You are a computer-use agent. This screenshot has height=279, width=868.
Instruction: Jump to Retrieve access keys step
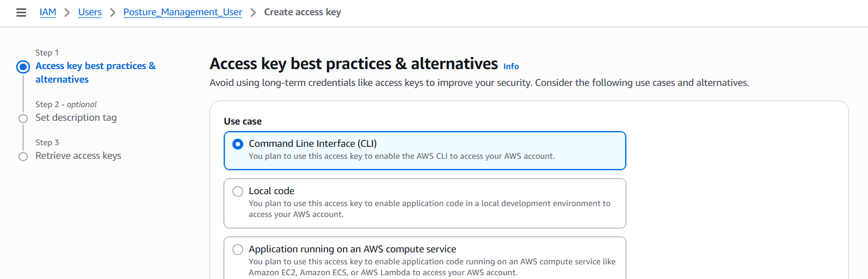pos(78,156)
